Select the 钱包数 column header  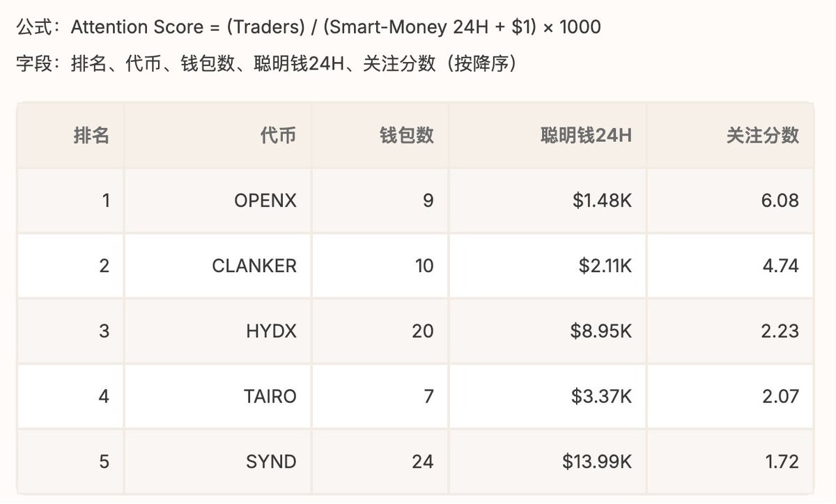tap(406, 135)
